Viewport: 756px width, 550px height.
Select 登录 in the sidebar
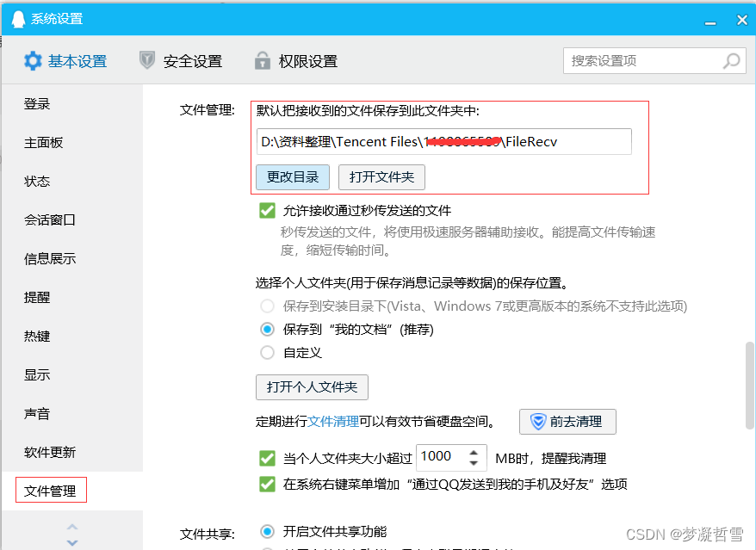pos(37,103)
